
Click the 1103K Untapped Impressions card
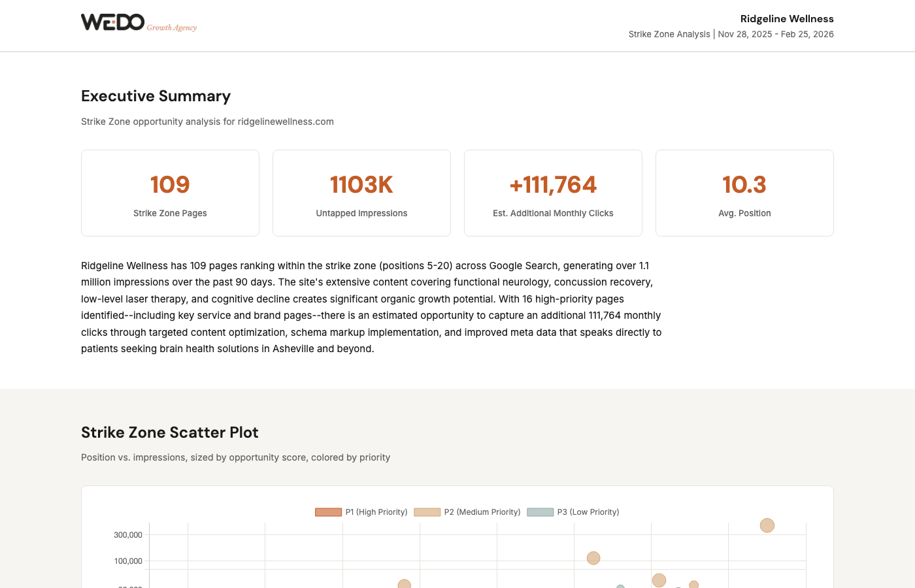tap(361, 193)
